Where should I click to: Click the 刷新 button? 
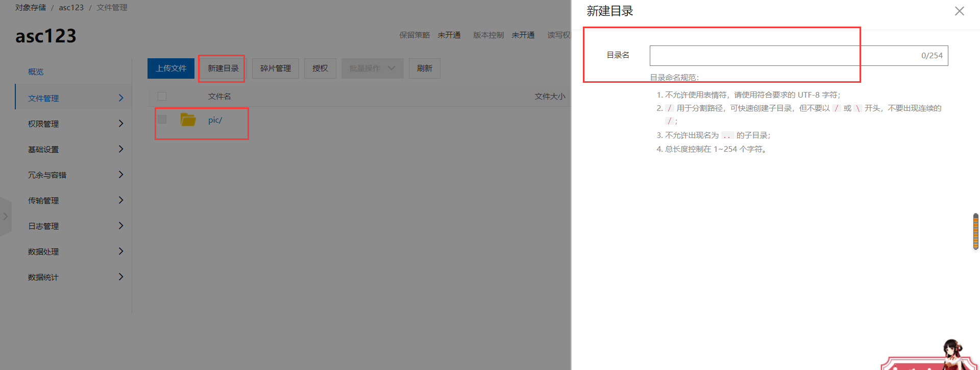pos(425,68)
